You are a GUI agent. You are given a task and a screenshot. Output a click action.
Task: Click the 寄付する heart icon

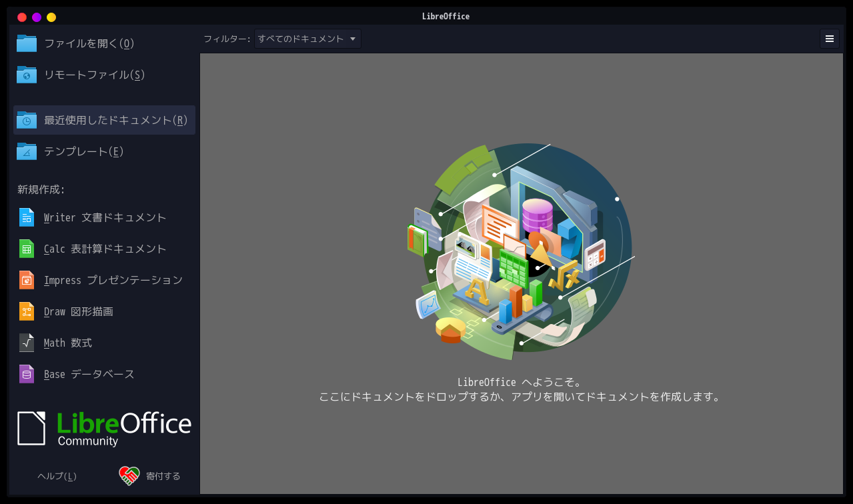click(128, 475)
